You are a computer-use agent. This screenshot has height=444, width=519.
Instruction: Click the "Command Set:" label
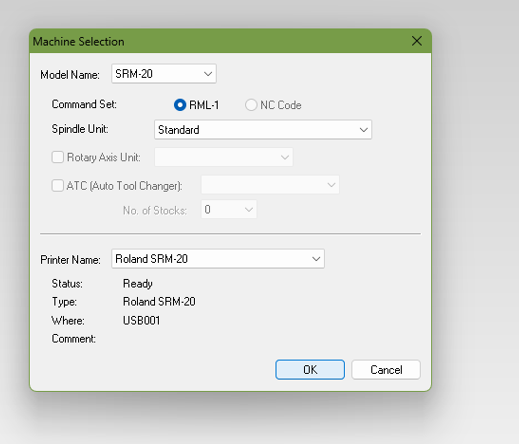tap(84, 104)
